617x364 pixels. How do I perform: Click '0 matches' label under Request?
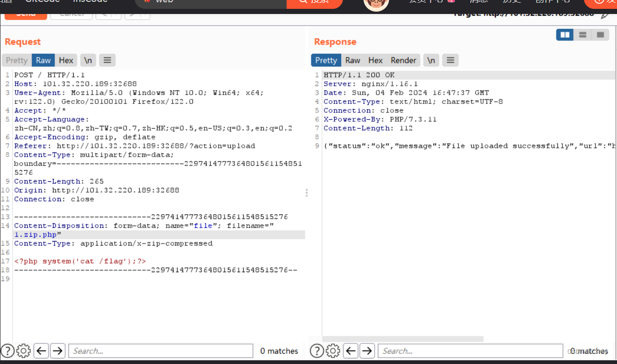[279, 351]
